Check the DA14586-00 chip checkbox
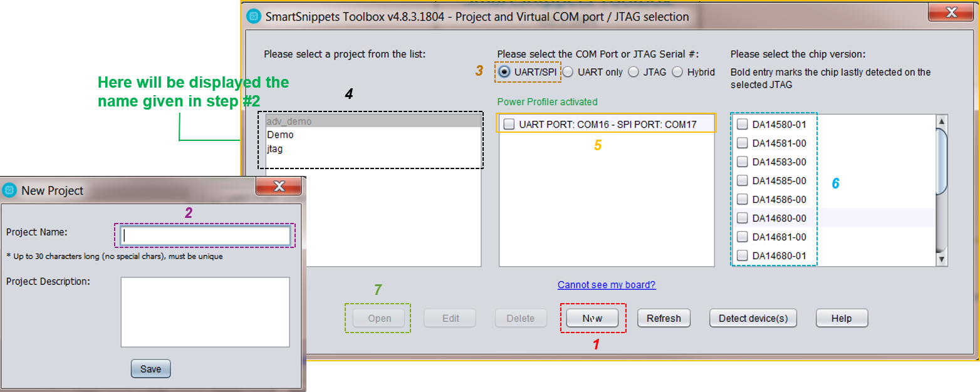 coord(742,199)
